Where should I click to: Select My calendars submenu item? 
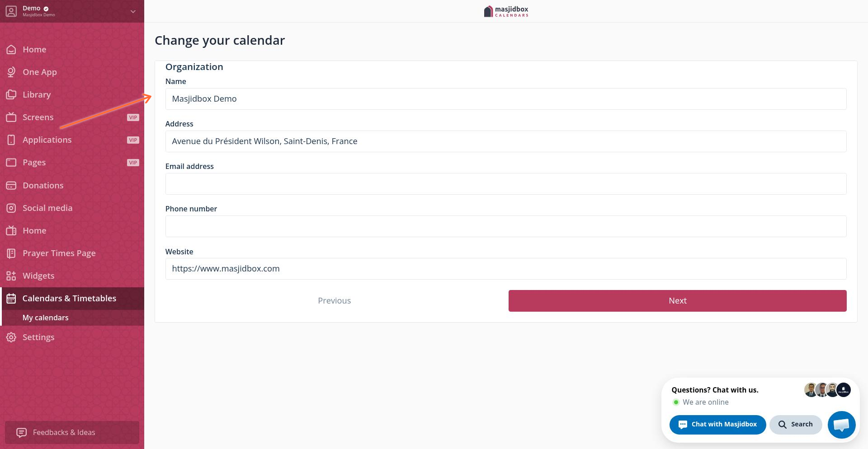coord(46,318)
